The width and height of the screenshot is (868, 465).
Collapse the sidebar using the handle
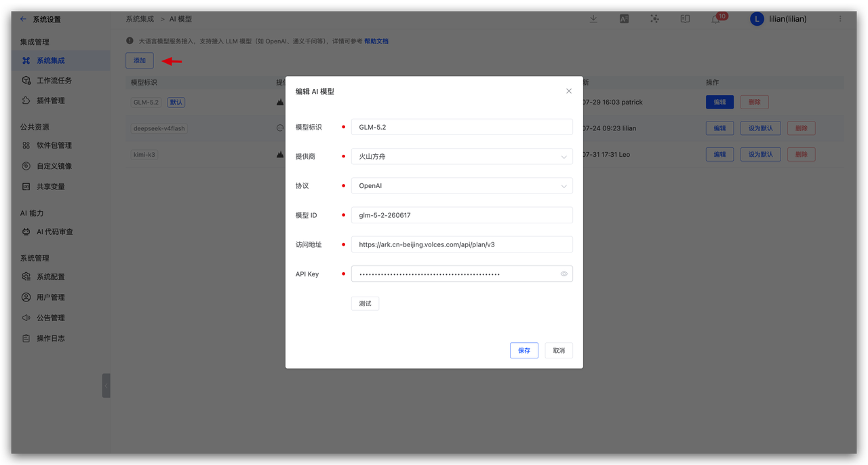coord(106,386)
